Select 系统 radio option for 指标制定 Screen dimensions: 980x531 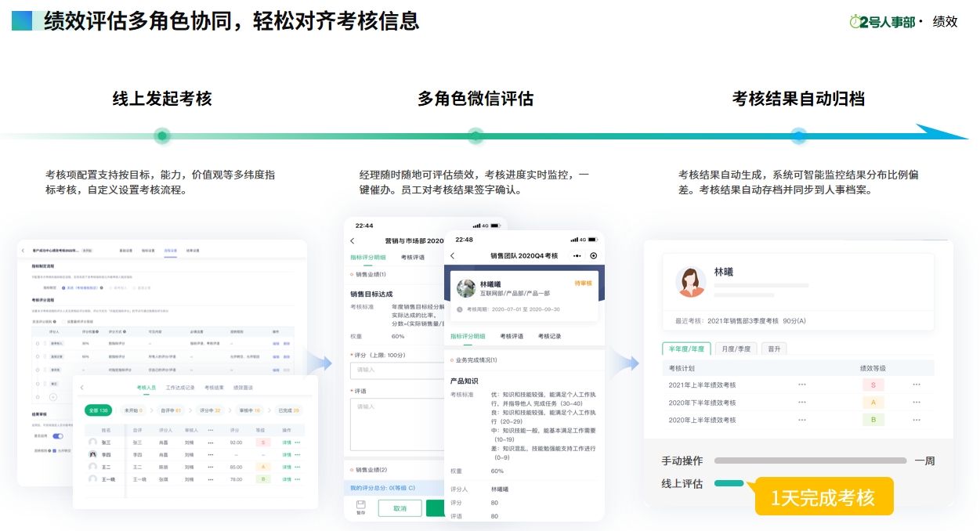[63, 287]
